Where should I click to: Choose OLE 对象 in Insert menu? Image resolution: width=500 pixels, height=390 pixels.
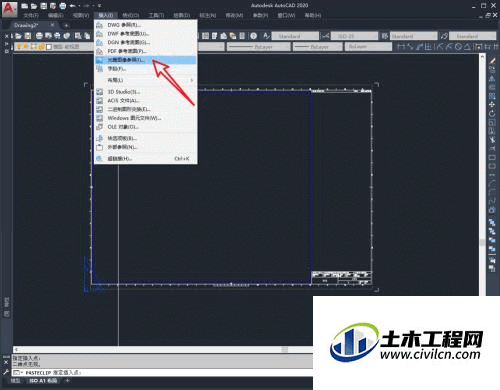(x=146, y=127)
